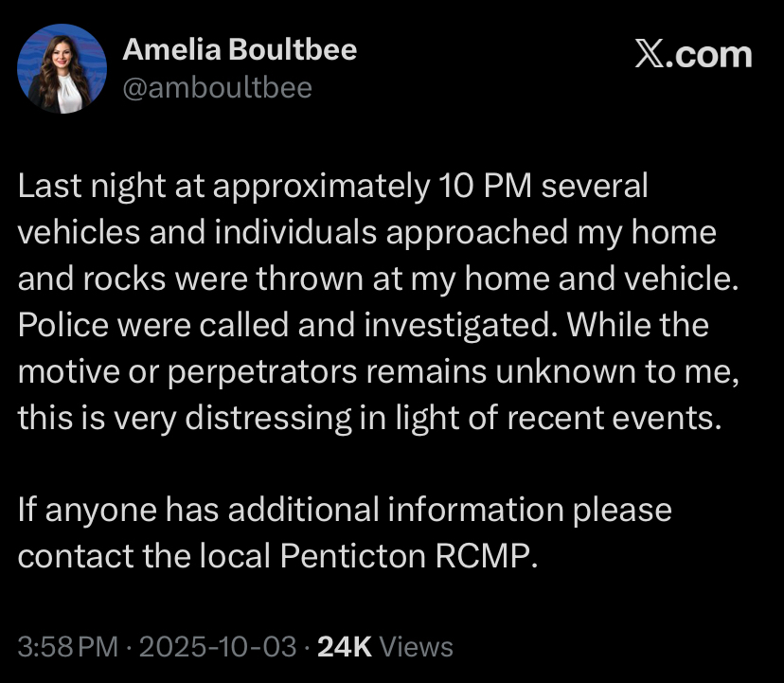
Task: Click Amelia Boultbee's profile picture
Action: click(x=62, y=68)
